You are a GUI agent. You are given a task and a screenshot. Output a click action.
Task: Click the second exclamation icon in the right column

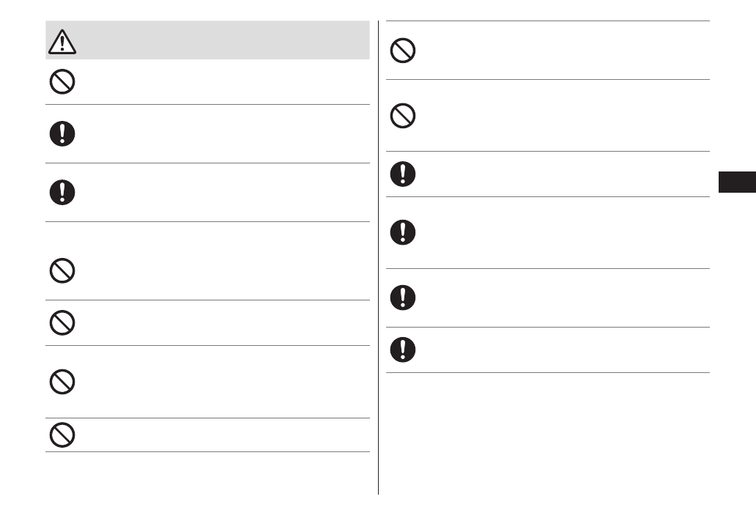pos(403,232)
